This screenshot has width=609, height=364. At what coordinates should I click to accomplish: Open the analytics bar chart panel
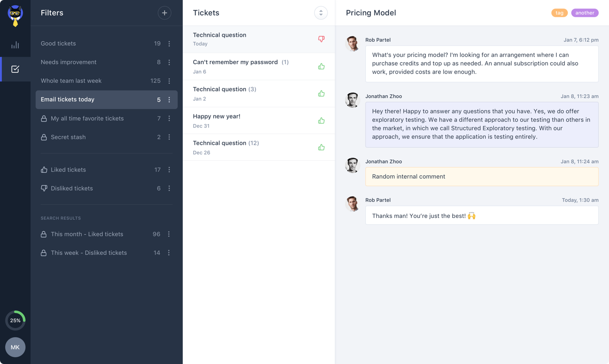pyautogui.click(x=15, y=45)
